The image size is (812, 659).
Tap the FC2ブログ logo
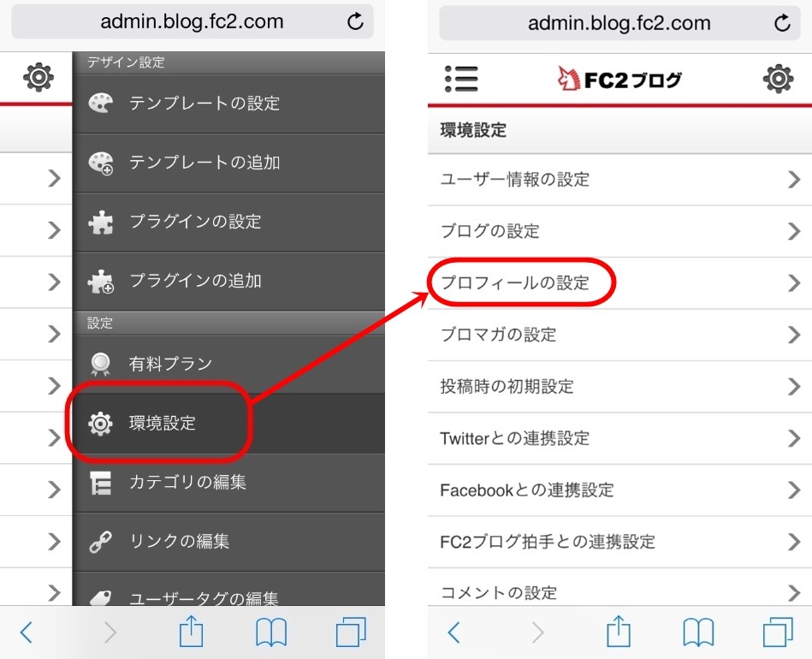pos(619,80)
